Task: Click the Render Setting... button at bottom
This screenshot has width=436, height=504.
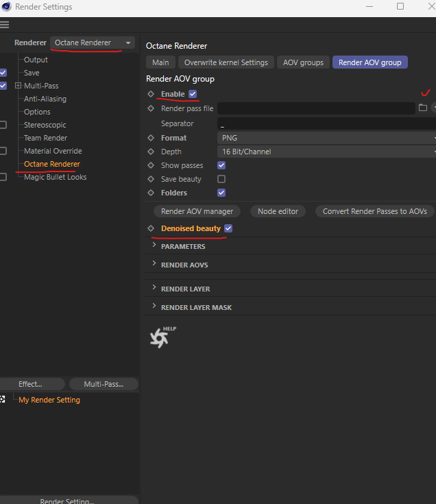Action: click(69, 500)
